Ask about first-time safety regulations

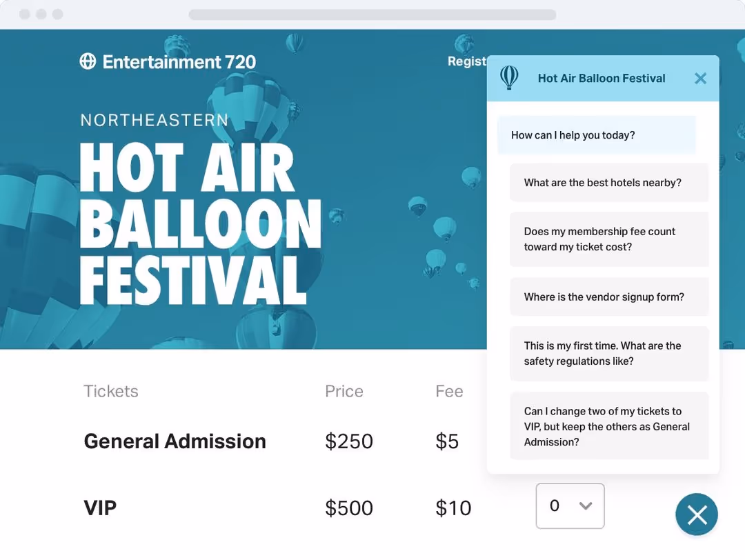click(609, 353)
